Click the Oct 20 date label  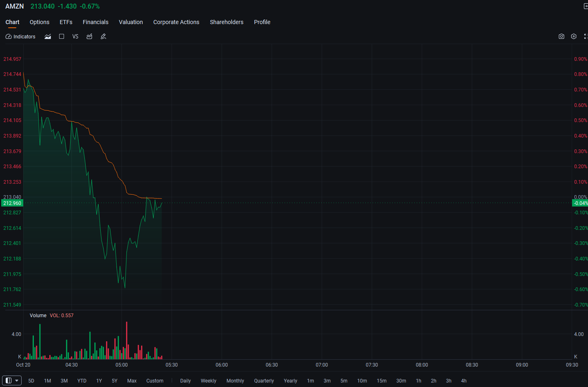[23, 365]
